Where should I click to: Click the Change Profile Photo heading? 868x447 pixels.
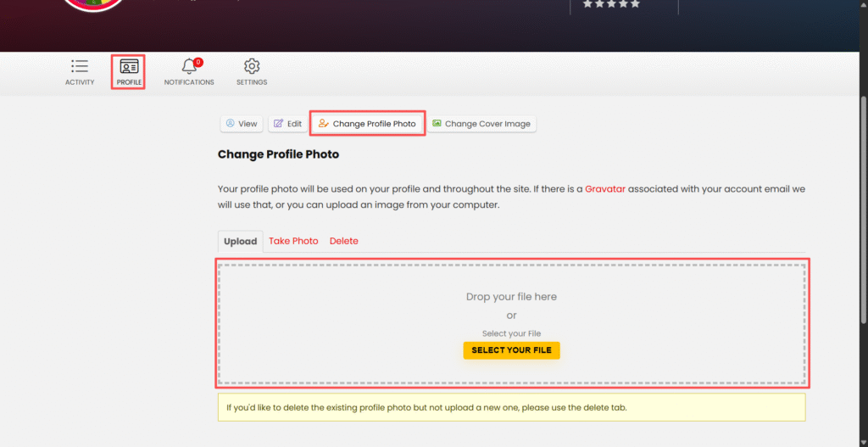click(278, 154)
